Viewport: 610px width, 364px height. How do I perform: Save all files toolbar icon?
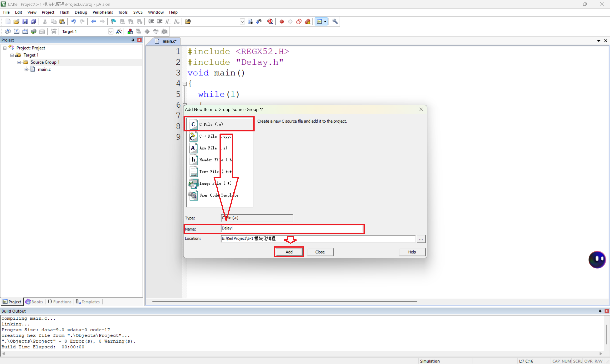(34, 22)
